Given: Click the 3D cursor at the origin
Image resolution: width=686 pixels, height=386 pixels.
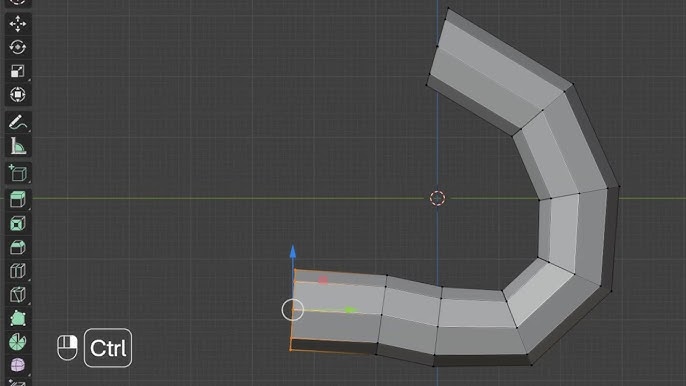Looking at the screenshot, I should (438, 198).
